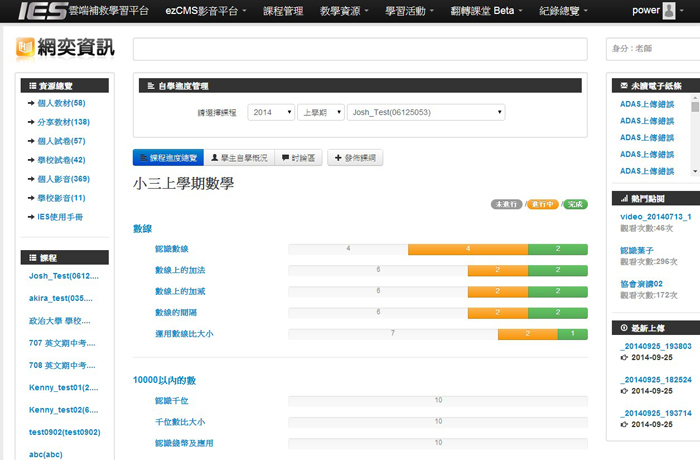This screenshot has height=460, width=700.
Task: Expand the 教學資源 menu
Action: pyautogui.click(x=344, y=11)
